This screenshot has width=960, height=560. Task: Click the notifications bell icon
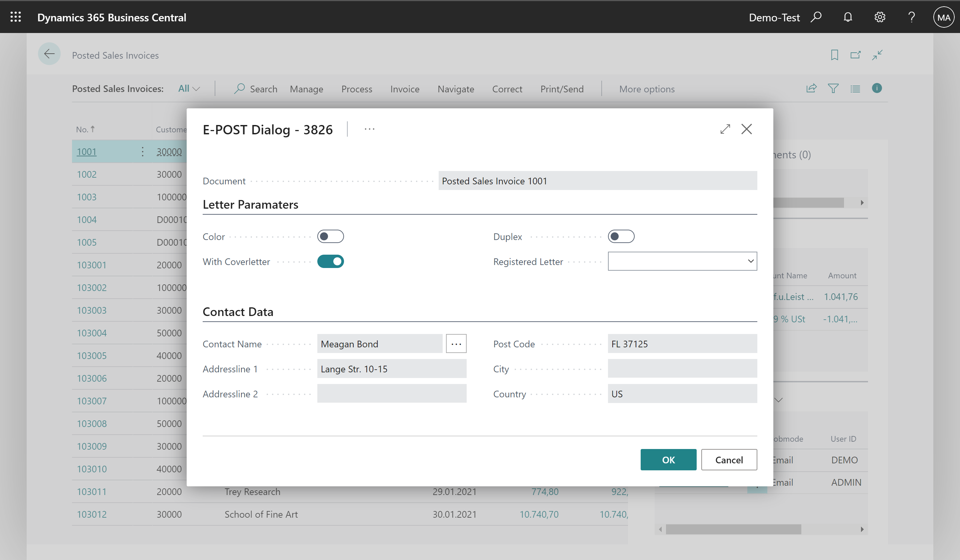coord(848,17)
